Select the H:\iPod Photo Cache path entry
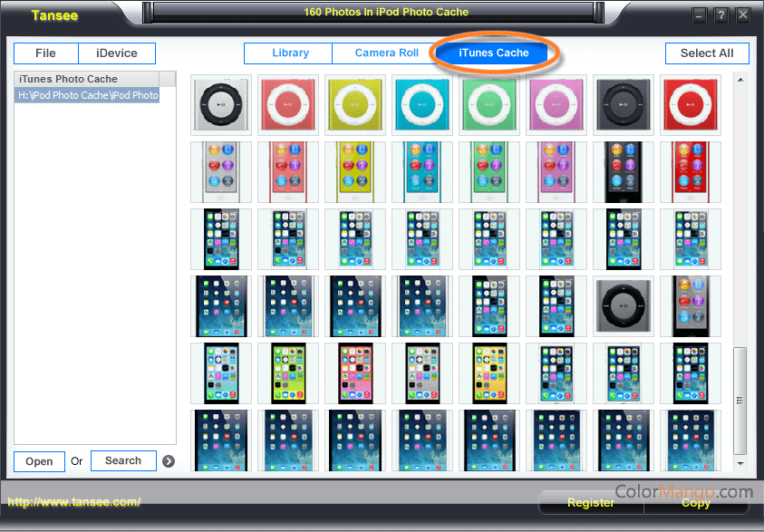Screen dimensions: 764x532 [x=88, y=95]
